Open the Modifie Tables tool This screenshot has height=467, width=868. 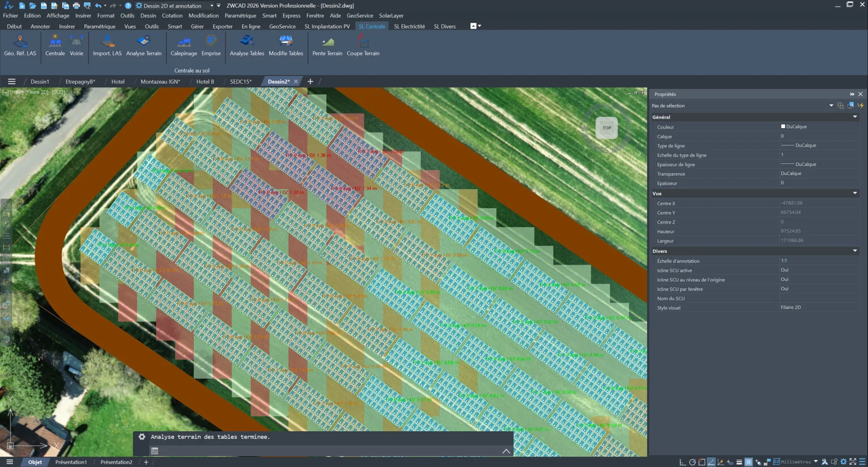286,46
